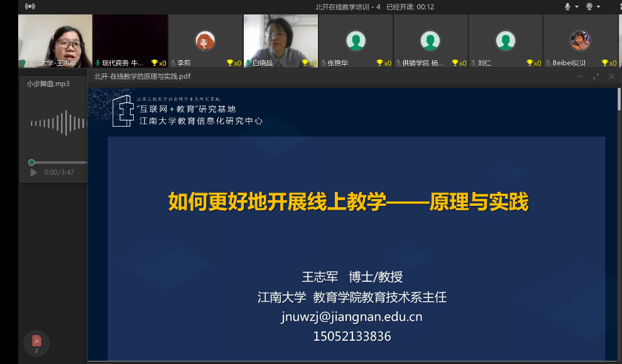Click the trophy icon for 刘仁
622x364 pixels.
pyautogui.click(x=530, y=63)
